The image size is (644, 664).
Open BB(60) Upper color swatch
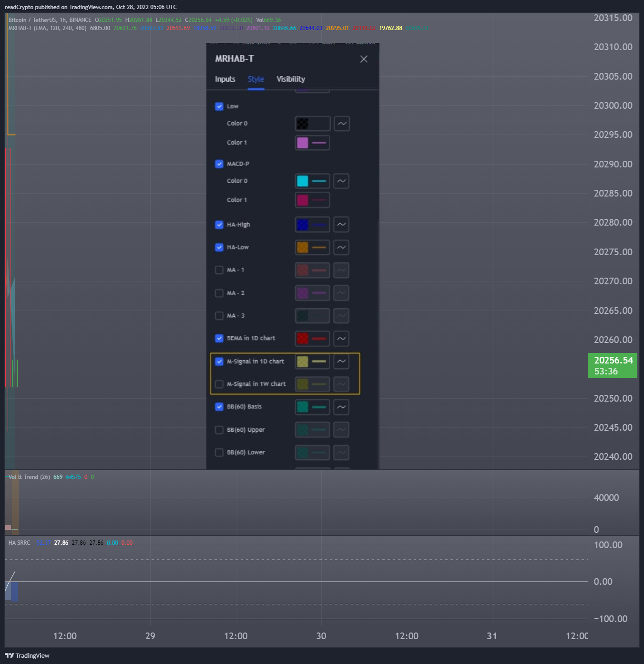pos(313,430)
